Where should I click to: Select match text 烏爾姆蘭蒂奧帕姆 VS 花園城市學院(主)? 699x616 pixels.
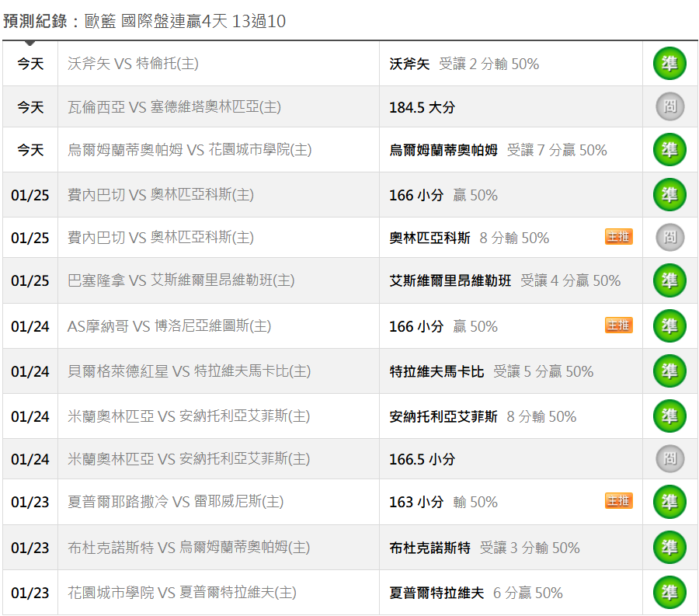click(x=190, y=150)
